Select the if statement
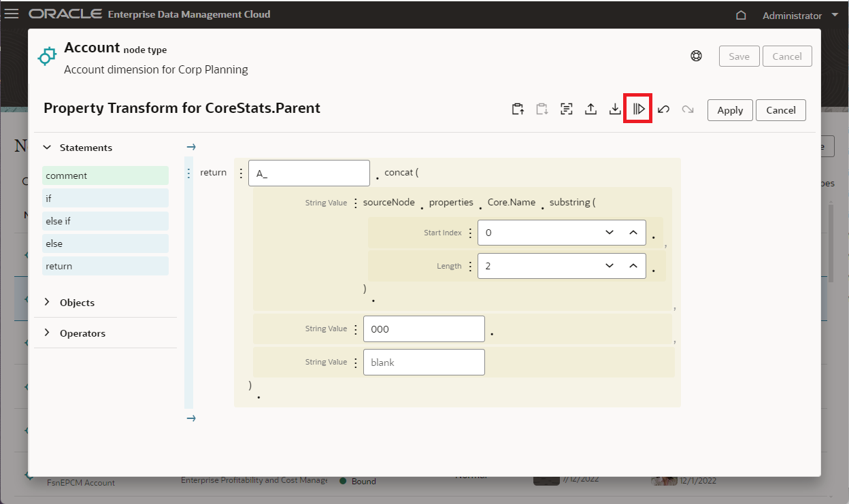 [105, 199]
